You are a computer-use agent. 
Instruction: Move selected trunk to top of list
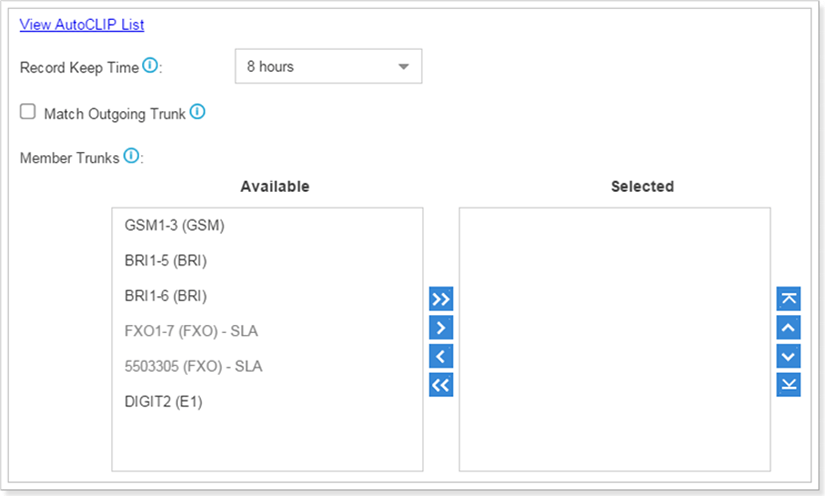pos(788,298)
